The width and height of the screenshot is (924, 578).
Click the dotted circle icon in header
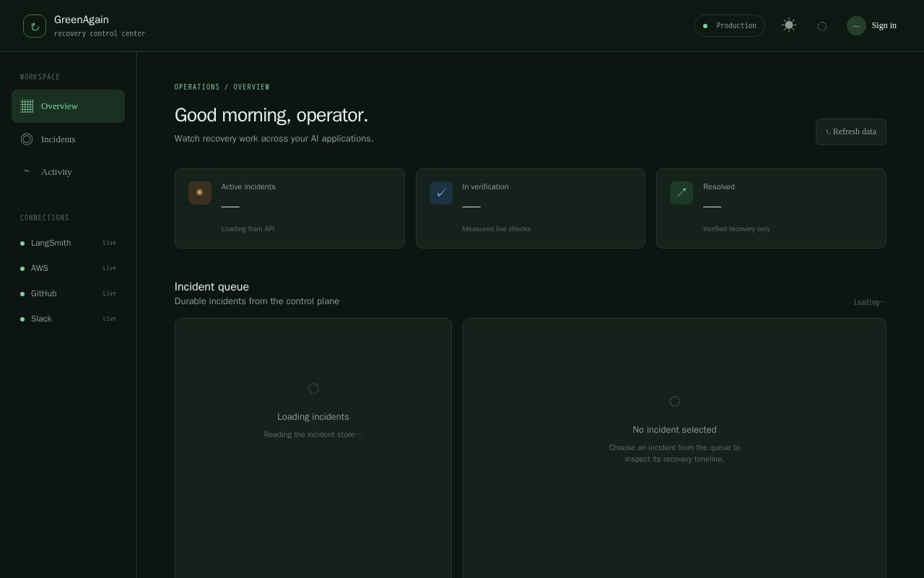[821, 26]
